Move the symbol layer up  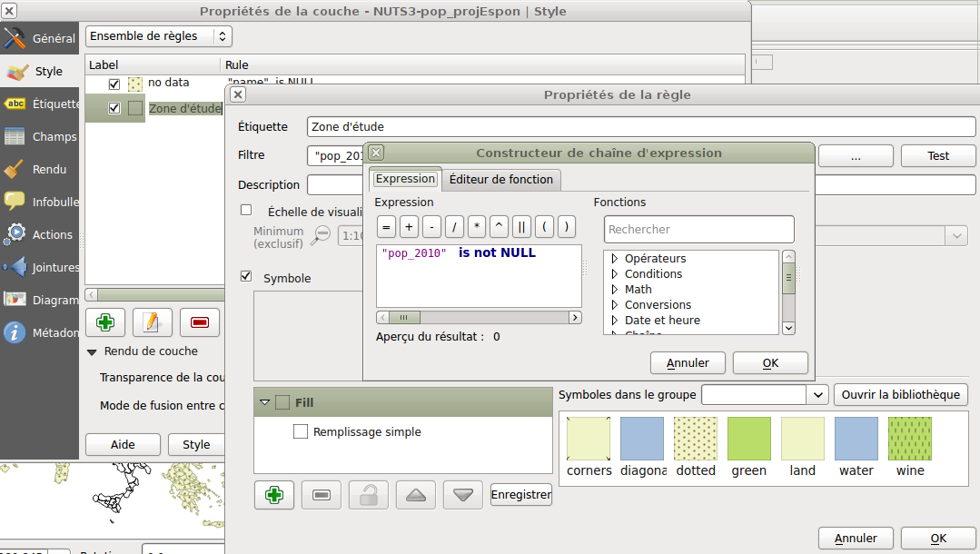tap(416, 495)
